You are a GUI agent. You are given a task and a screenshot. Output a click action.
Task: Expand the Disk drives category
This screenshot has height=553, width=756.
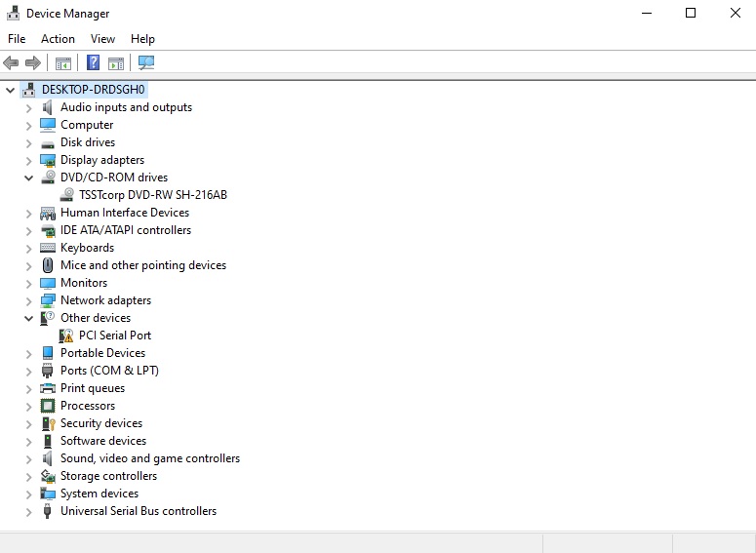28,143
